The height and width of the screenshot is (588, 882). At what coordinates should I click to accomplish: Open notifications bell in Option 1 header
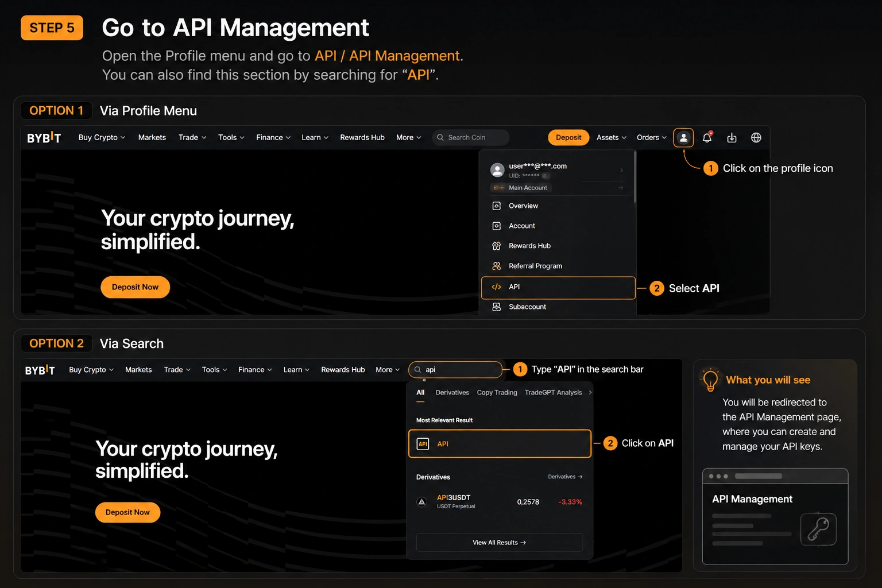707,137
